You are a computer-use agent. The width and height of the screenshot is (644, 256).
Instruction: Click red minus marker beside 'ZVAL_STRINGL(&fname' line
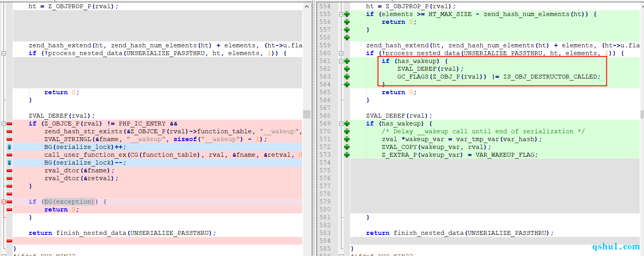9,139
